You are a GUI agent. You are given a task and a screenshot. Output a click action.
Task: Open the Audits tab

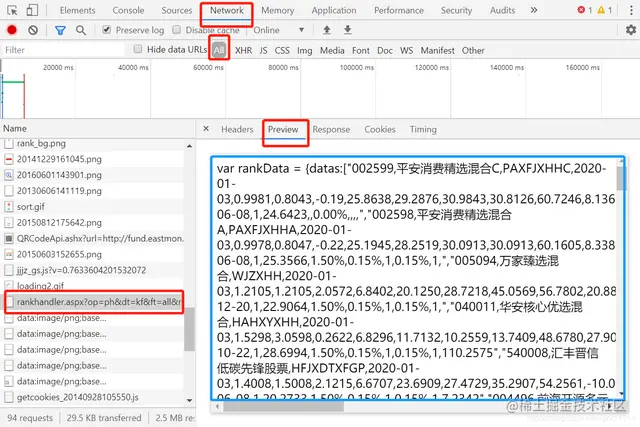pyautogui.click(x=502, y=10)
